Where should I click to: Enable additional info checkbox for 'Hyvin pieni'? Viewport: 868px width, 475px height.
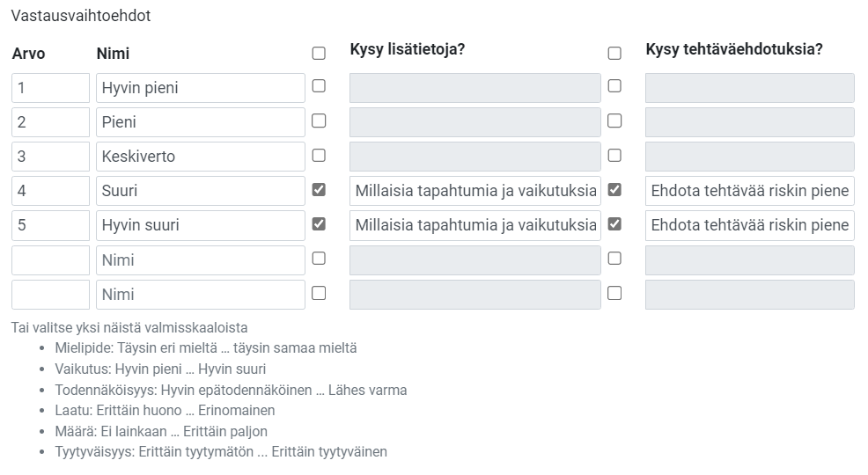319,86
